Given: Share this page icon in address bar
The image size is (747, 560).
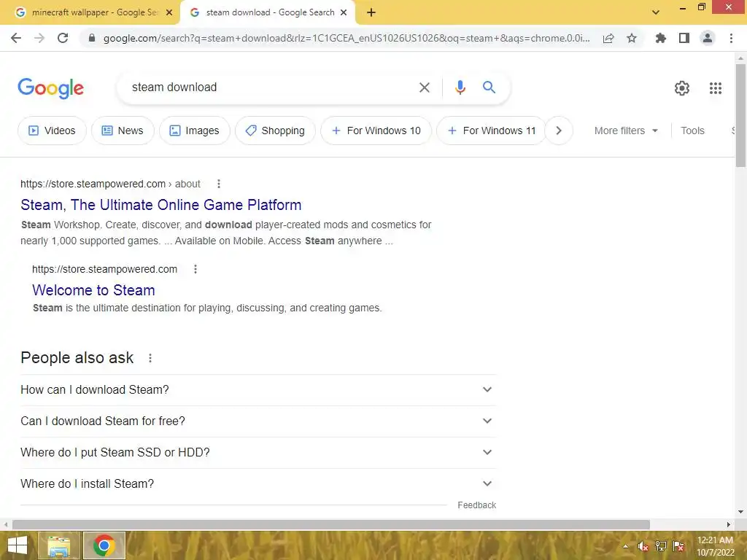Looking at the screenshot, I should coord(608,38).
